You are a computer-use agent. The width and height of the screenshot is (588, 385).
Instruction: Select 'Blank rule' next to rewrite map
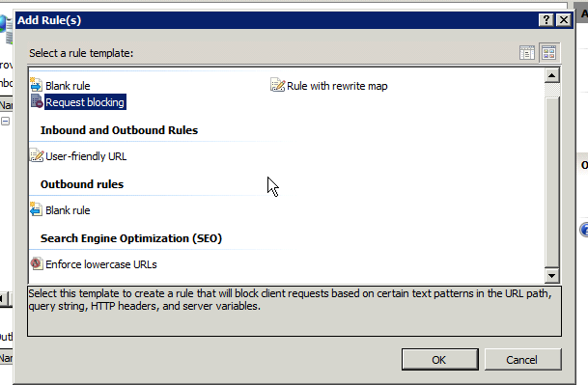pos(68,86)
